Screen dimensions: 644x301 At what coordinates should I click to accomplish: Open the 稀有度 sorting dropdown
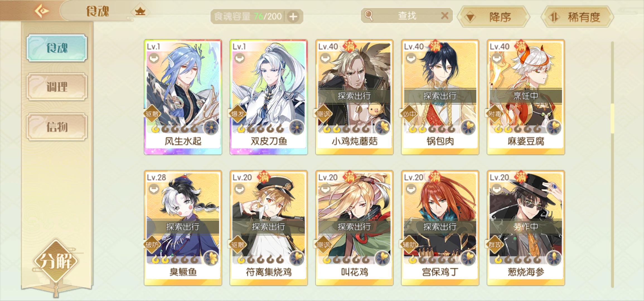(577, 17)
